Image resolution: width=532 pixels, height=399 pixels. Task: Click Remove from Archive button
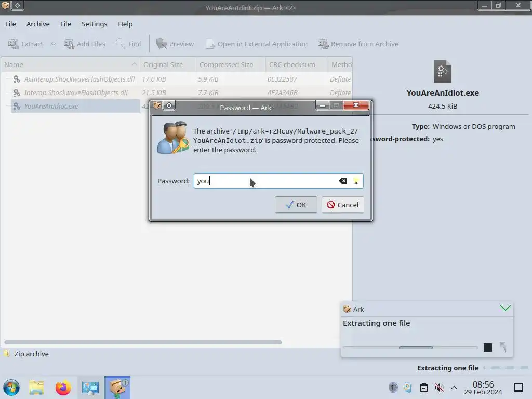click(x=358, y=44)
